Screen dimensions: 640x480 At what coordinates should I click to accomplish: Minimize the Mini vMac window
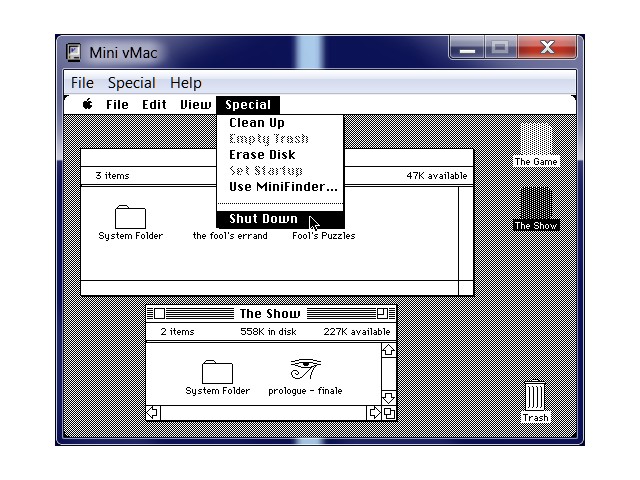pos(467,47)
